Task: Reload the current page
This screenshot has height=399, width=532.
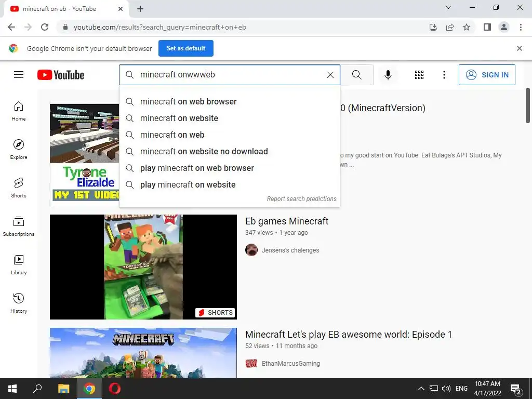Action: (x=45, y=27)
